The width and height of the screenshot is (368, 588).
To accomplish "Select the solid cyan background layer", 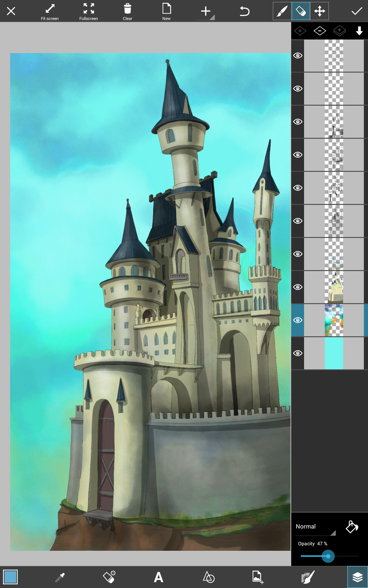I will pos(334,353).
